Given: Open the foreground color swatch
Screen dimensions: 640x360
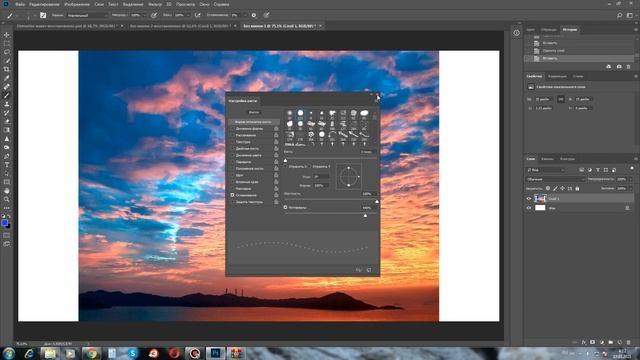Looking at the screenshot, I should click(4, 223).
